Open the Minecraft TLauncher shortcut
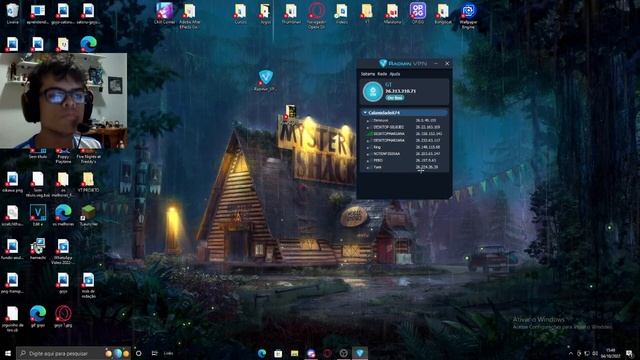 (x=88, y=216)
